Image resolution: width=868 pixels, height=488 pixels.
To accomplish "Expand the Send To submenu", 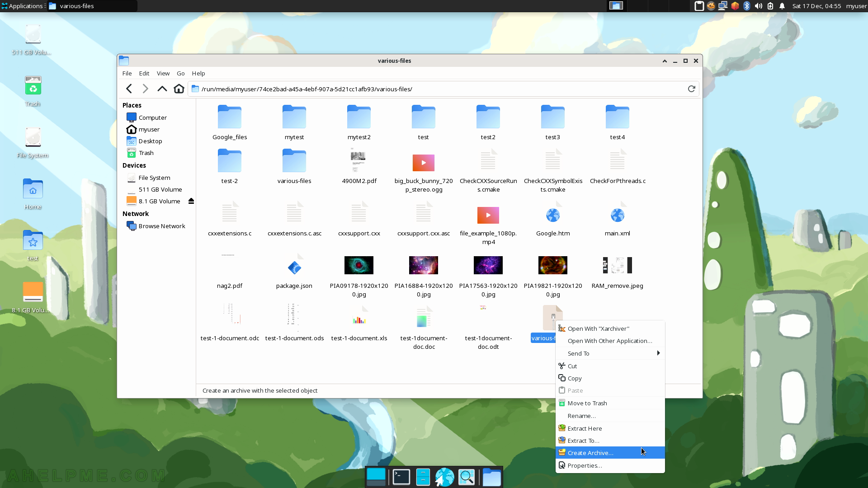I will coord(610,353).
